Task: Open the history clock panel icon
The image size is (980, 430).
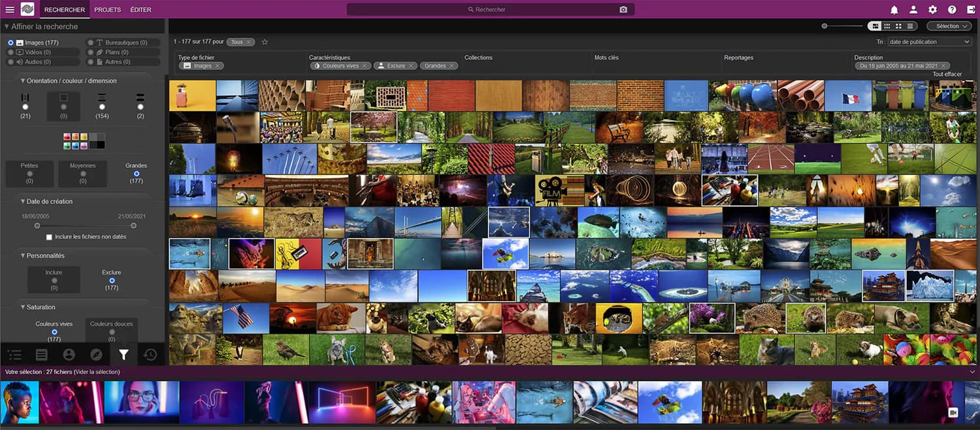Action: tap(150, 355)
